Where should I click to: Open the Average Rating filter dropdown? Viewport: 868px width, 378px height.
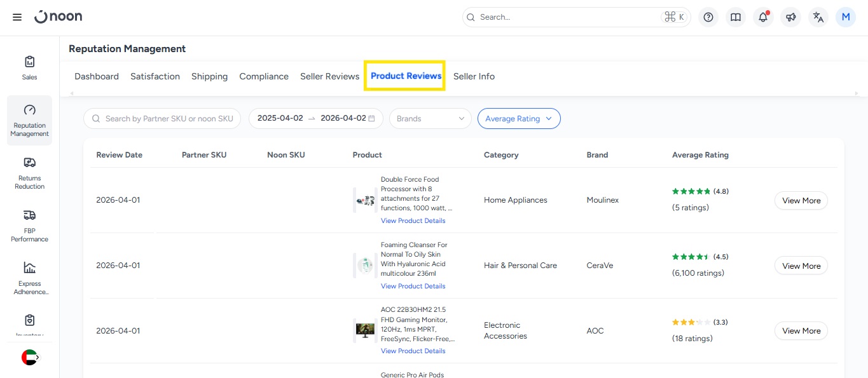tap(518, 119)
